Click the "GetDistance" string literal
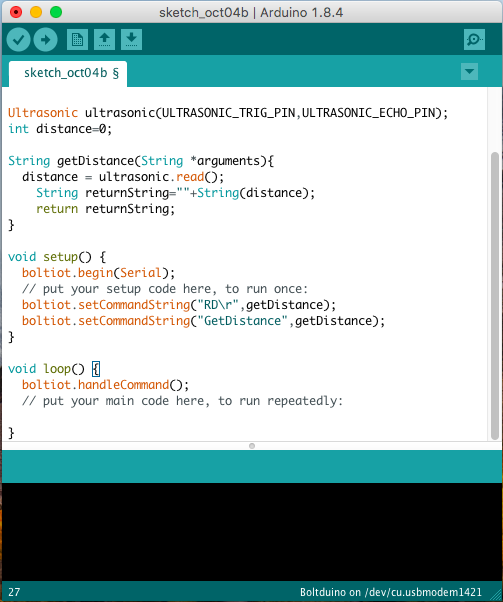 click(242, 321)
